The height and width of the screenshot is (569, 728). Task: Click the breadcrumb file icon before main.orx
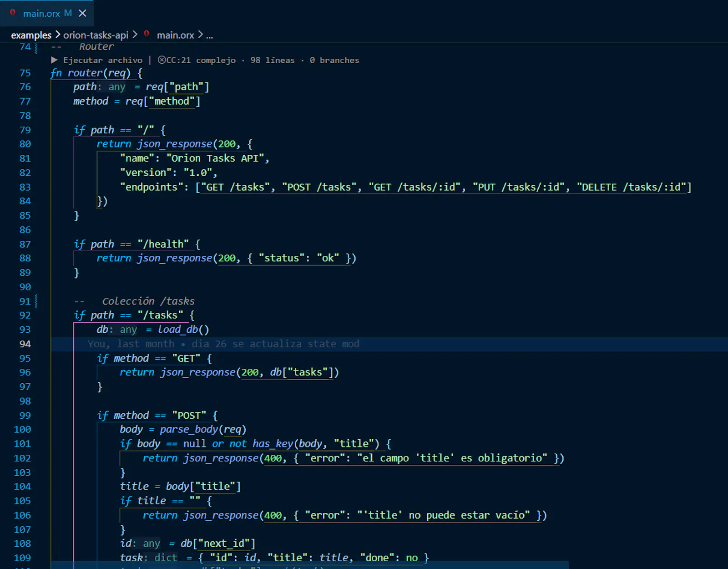tap(147, 34)
